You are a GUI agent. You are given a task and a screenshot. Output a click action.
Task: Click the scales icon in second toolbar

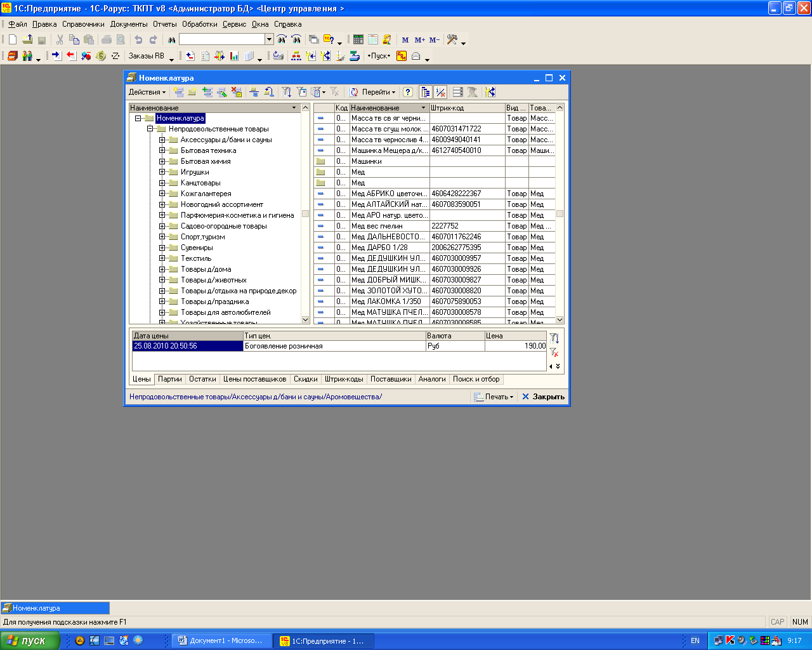tap(355, 56)
